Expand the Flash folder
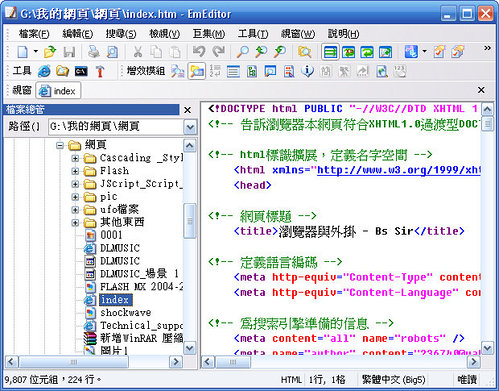Screen dimensions: 499x391 tap(75, 171)
